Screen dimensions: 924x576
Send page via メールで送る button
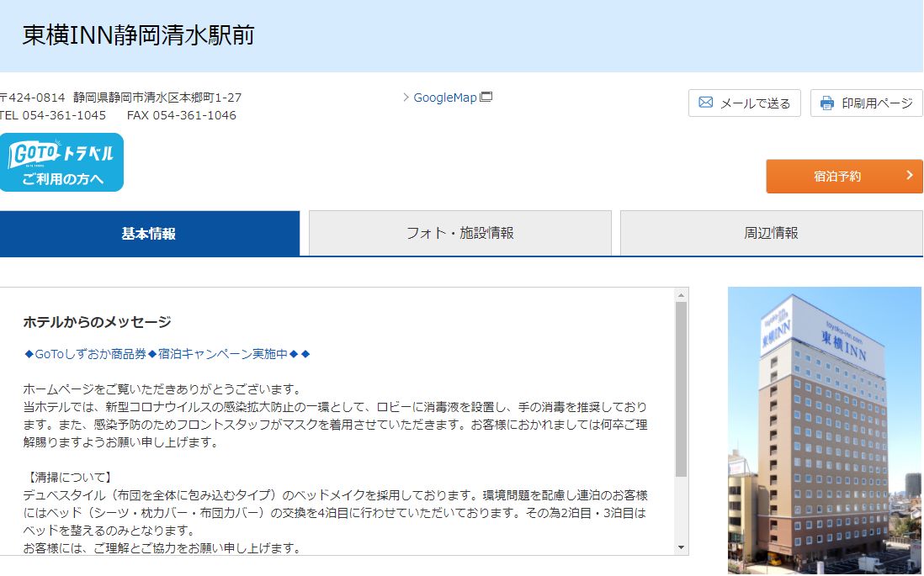(x=745, y=103)
